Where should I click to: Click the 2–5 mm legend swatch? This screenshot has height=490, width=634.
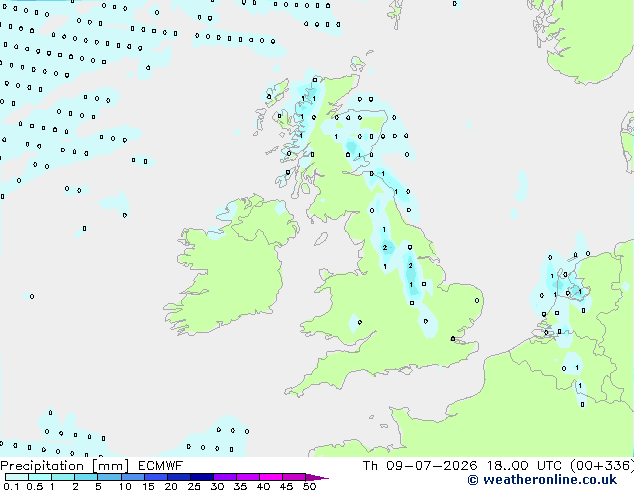tap(86, 477)
